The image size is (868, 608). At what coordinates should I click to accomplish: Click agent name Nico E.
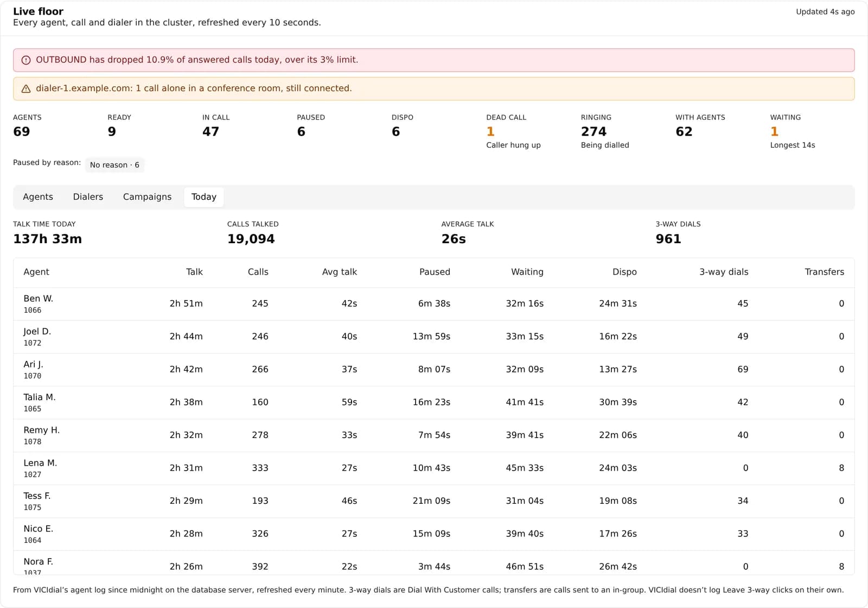[38, 529]
